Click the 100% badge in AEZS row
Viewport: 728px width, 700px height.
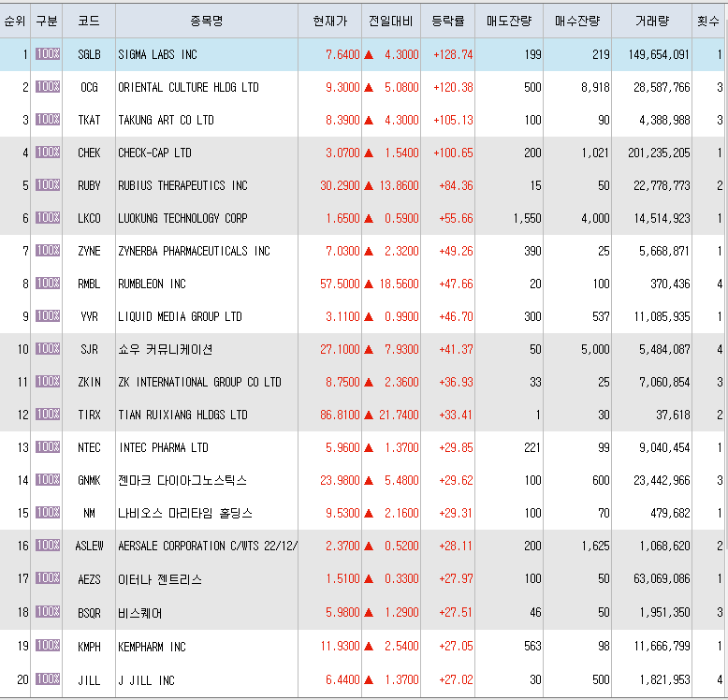click(x=48, y=577)
